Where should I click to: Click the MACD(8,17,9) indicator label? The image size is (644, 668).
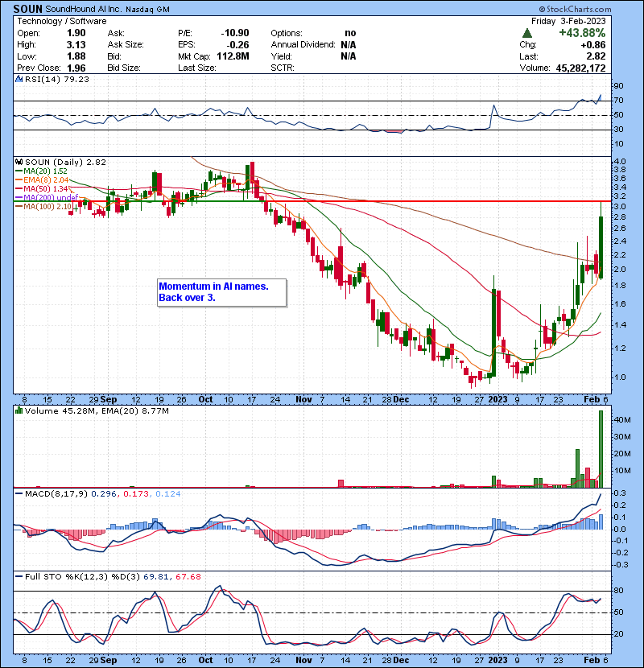56,494
